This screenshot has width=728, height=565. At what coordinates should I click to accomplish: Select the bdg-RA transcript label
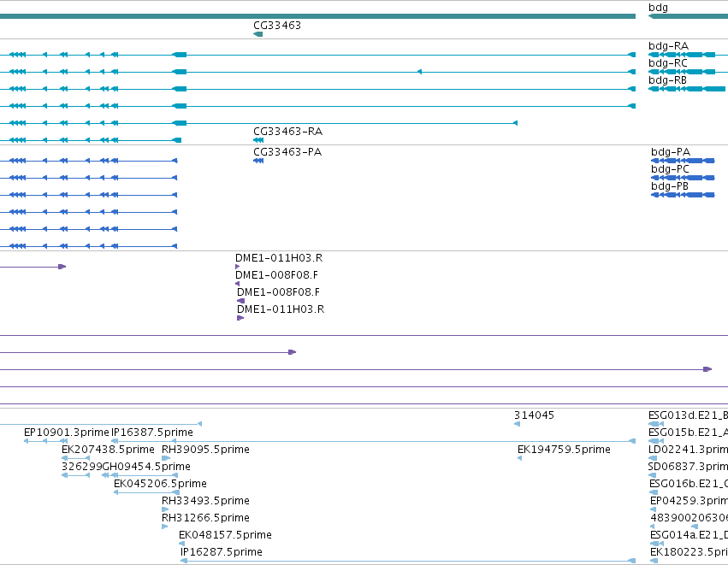(x=668, y=46)
